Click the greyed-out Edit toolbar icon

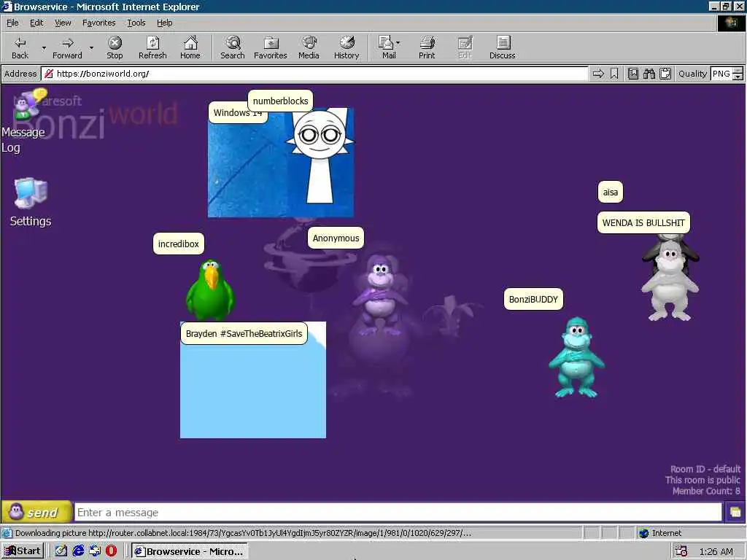465,47
